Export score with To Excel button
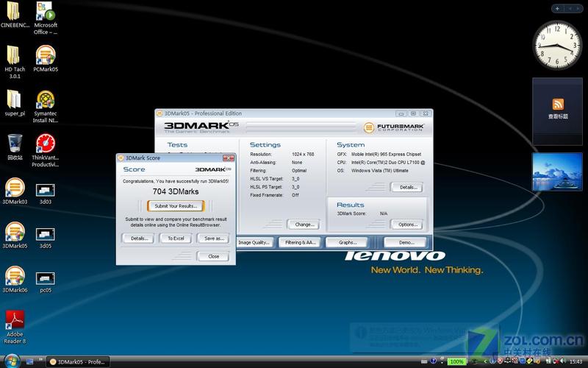Screen dimensions: 588x368 176,238
